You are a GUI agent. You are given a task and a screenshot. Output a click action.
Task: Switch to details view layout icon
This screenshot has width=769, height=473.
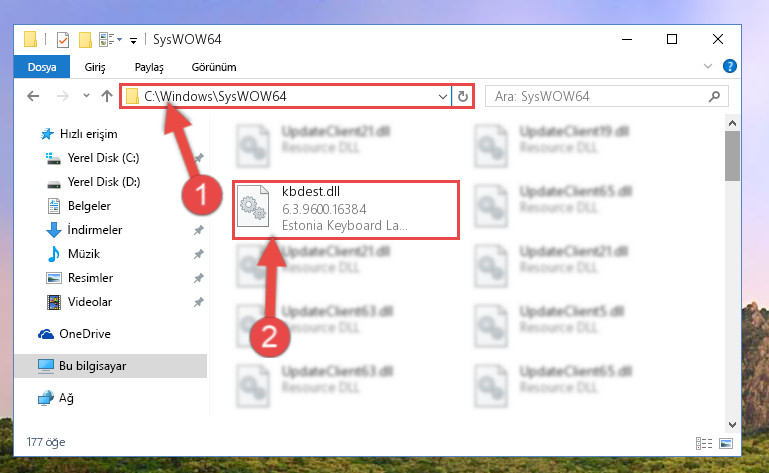(704, 444)
